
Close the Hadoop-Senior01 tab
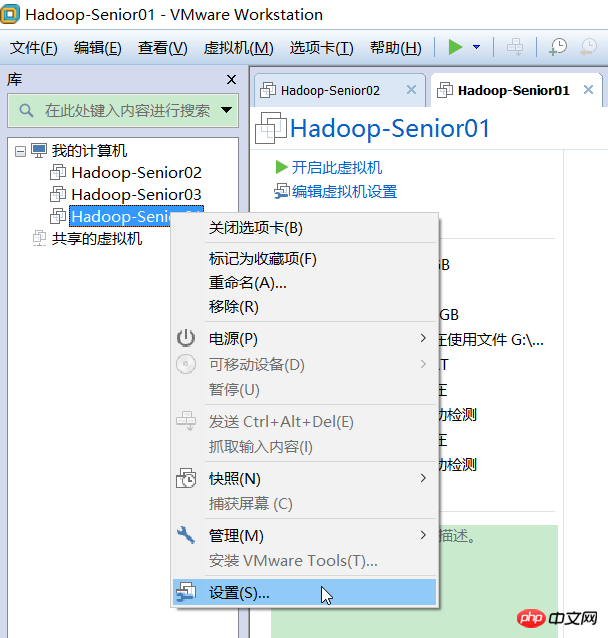[x=588, y=90]
